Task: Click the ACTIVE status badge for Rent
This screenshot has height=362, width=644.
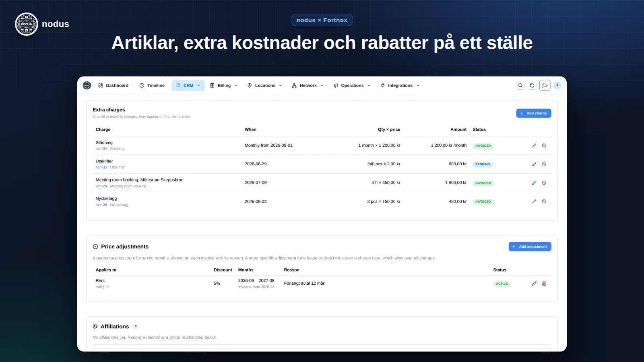Action: (x=502, y=284)
